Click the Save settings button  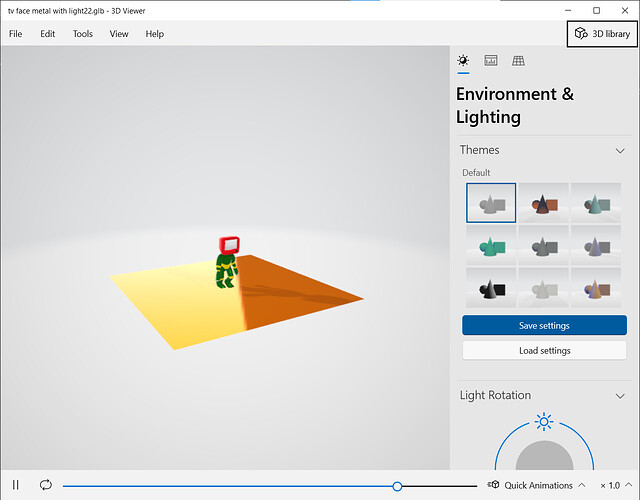(544, 325)
